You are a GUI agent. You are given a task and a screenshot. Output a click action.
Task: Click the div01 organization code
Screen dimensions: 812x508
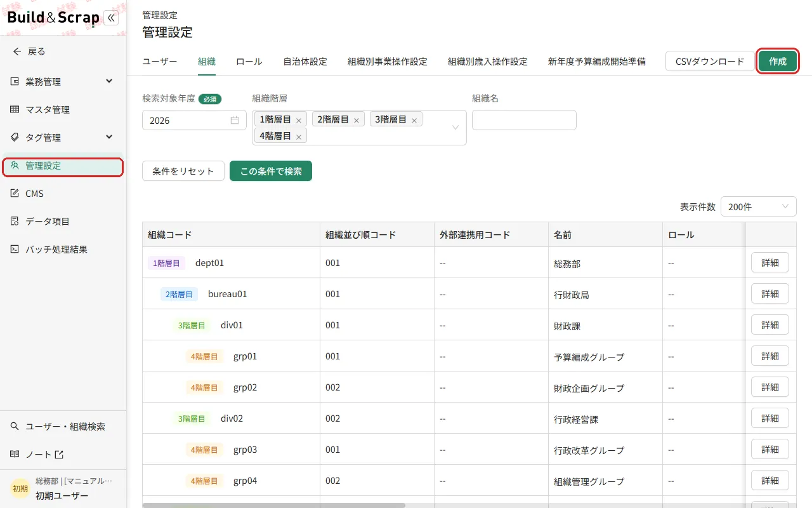232,325
